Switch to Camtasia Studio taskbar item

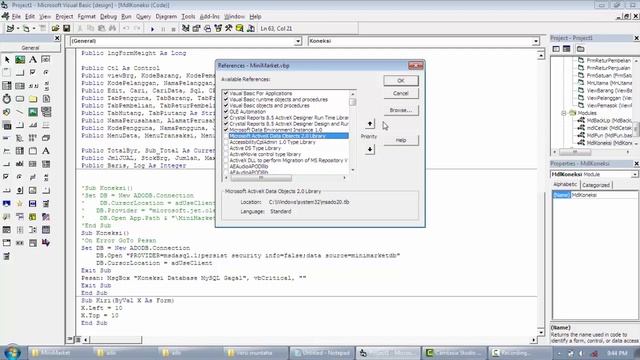(x=453, y=353)
